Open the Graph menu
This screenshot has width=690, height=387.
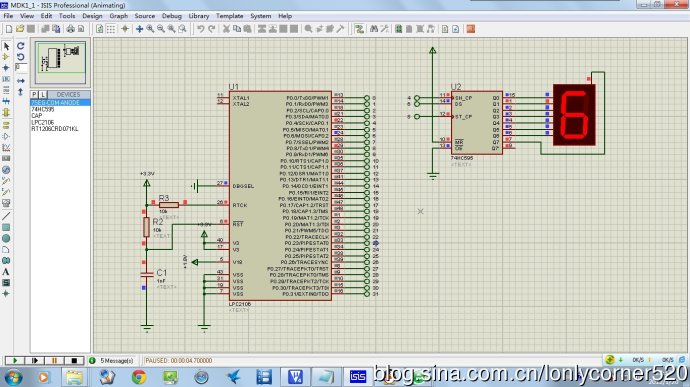coord(118,16)
